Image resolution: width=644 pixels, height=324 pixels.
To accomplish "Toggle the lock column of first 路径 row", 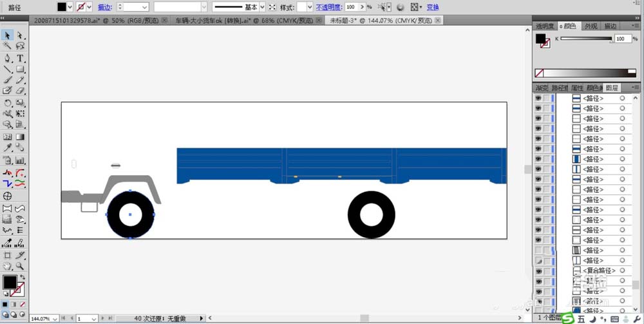I will [547, 99].
